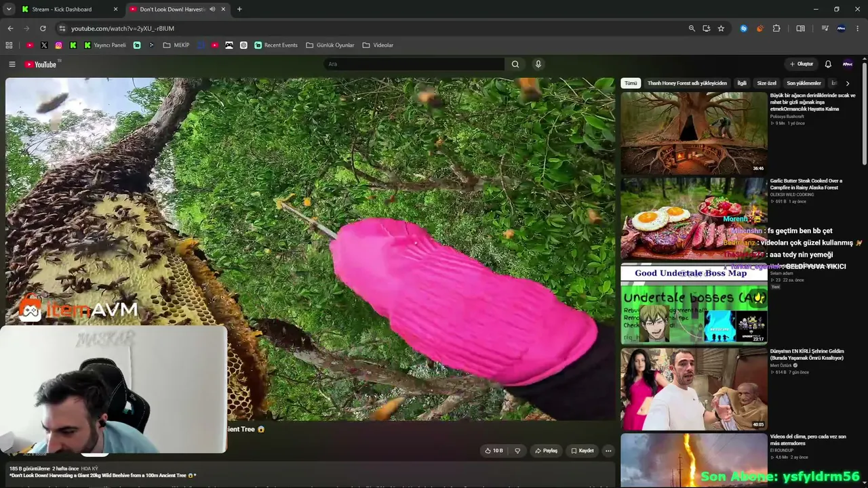The height and width of the screenshot is (488, 868).
Task: Open the orange extension icon
Action: [x=759, y=28]
